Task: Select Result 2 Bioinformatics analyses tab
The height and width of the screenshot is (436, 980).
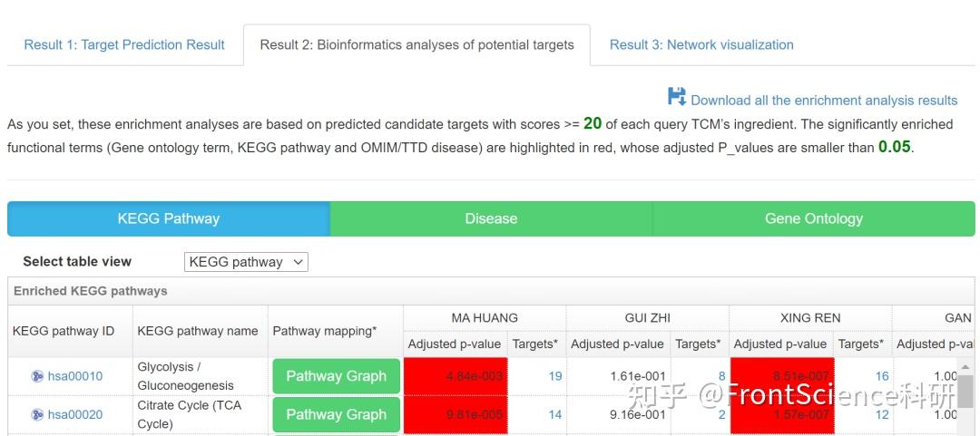Action: [416, 44]
